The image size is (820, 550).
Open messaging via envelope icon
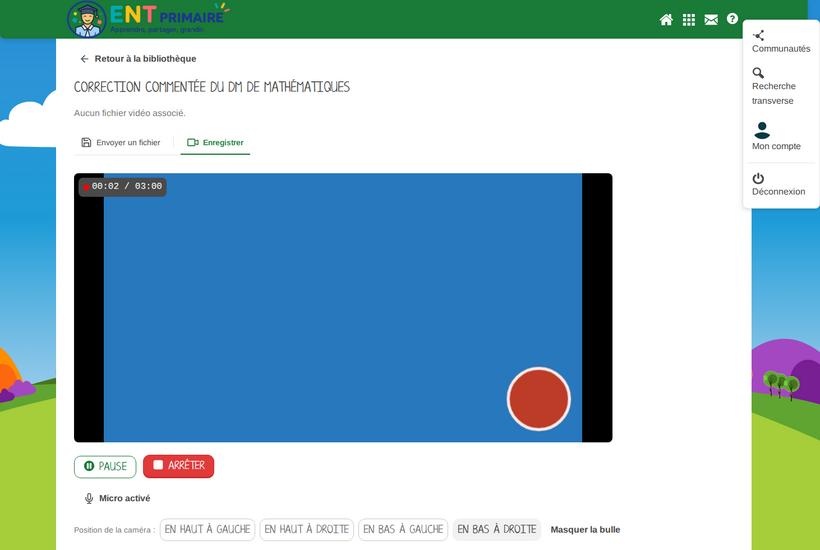(711, 20)
